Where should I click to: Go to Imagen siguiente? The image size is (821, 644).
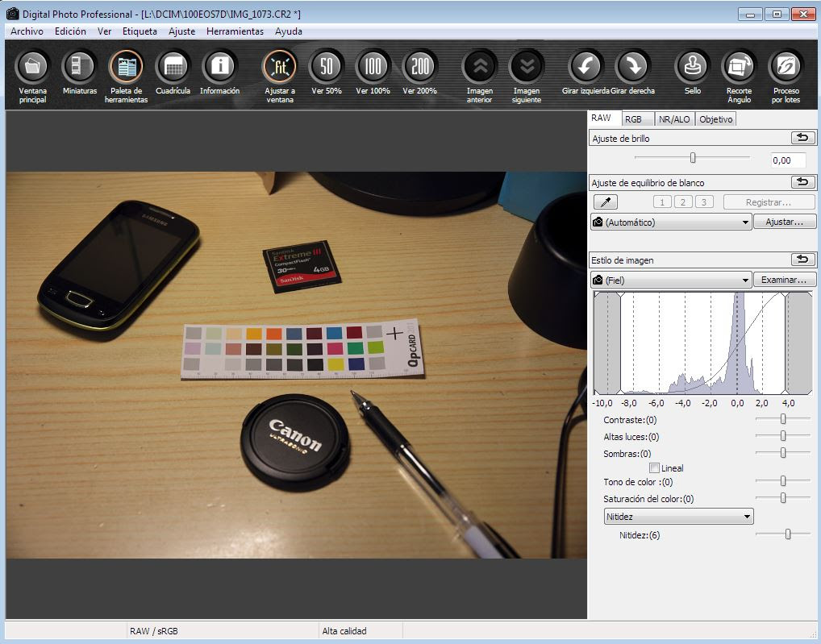pos(526,66)
